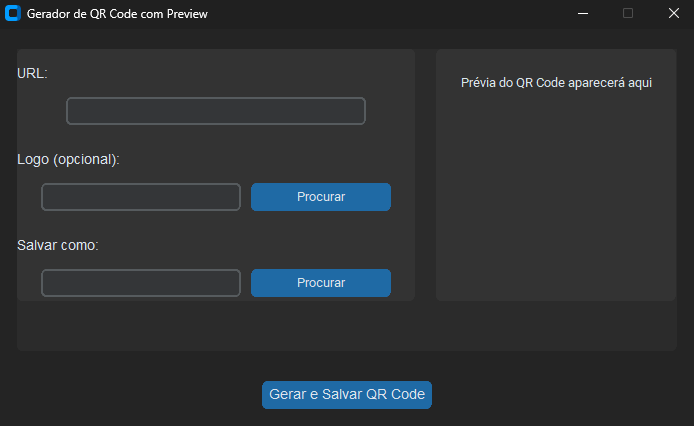
Task: Click the 'Logo (opcional):' label
Action: pyautogui.click(x=69, y=159)
